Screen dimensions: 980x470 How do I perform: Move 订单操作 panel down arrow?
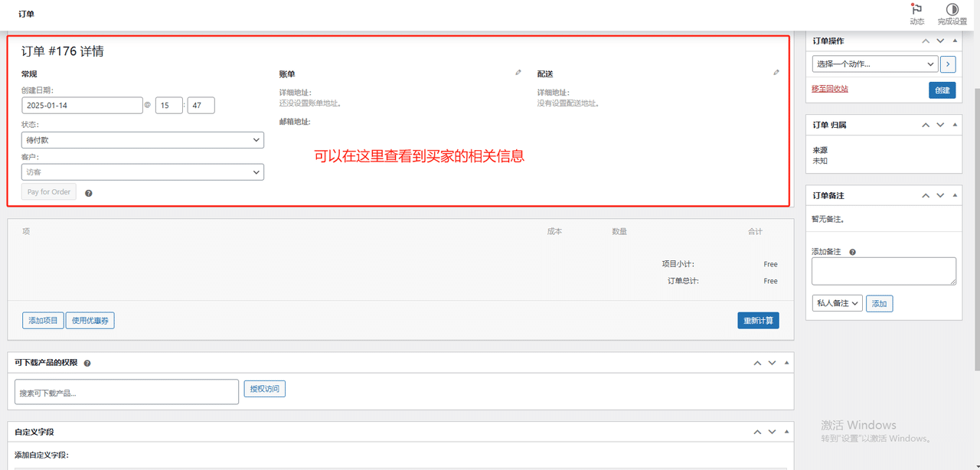coord(940,41)
